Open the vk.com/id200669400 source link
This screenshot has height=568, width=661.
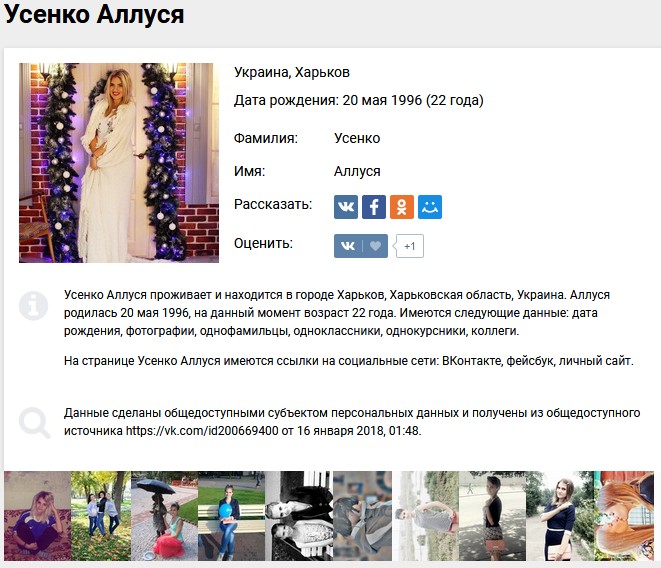click(x=202, y=431)
